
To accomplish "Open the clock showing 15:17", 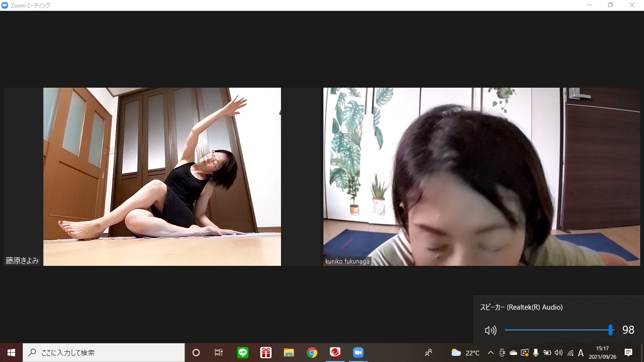I will (603, 353).
